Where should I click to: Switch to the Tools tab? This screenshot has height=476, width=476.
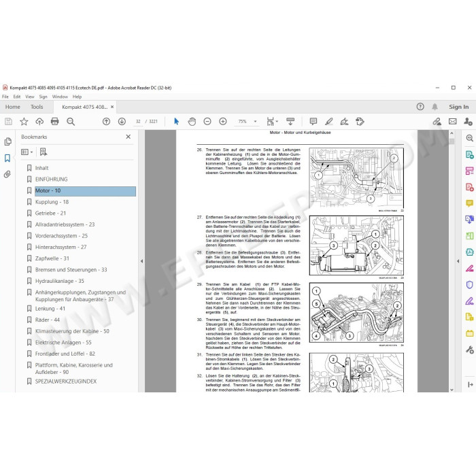(x=37, y=107)
